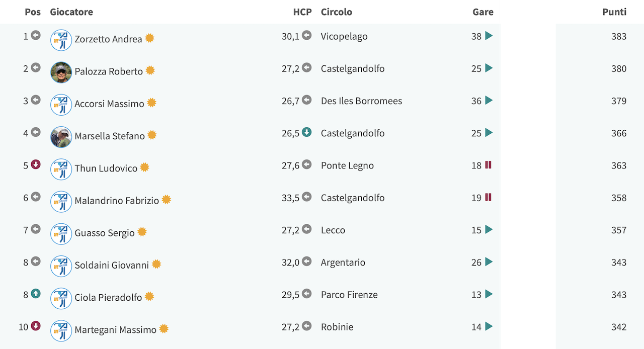Viewport: 644px width, 349px height.
Task: Open Marsella Stefano's avatar photo
Action: click(61, 137)
